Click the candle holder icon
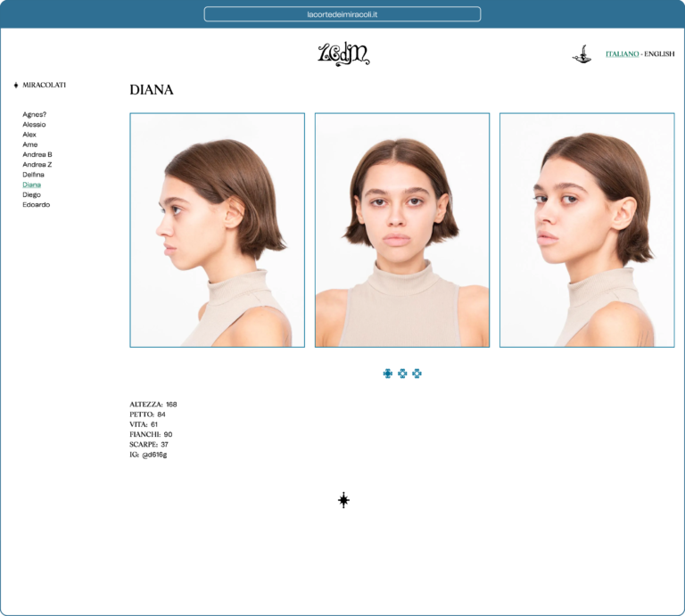Image resolution: width=685 pixels, height=616 pixels. [x=582, y=54]
